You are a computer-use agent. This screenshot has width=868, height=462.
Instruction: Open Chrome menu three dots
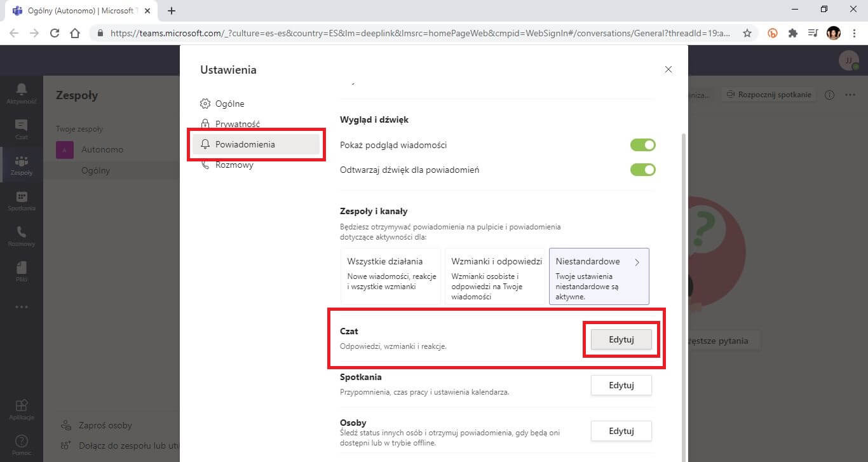click(x=853, y=33)
